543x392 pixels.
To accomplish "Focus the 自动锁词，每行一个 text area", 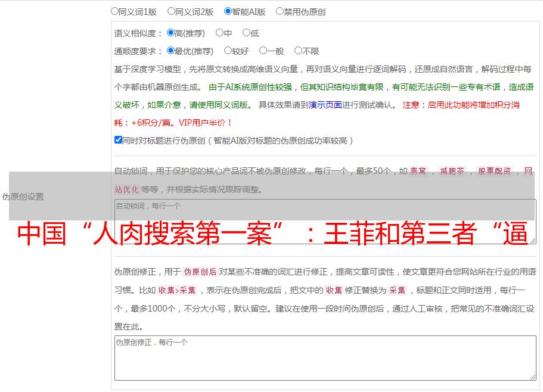I will coord(325,222).
